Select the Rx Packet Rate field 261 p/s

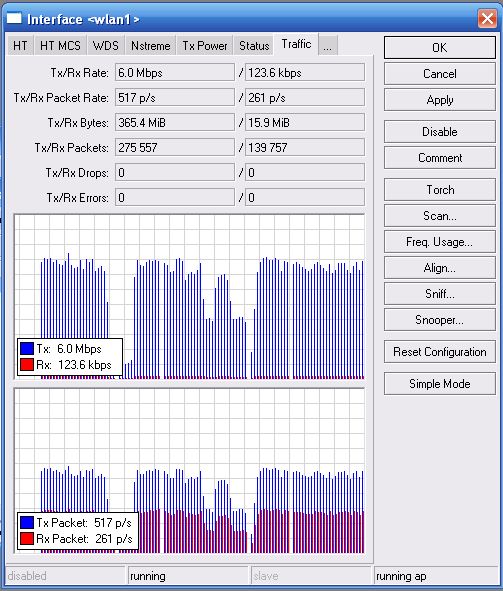click(x=305, y=98)
